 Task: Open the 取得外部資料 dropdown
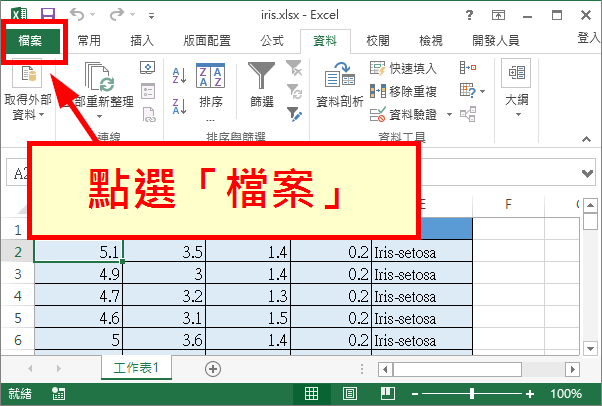28,90
